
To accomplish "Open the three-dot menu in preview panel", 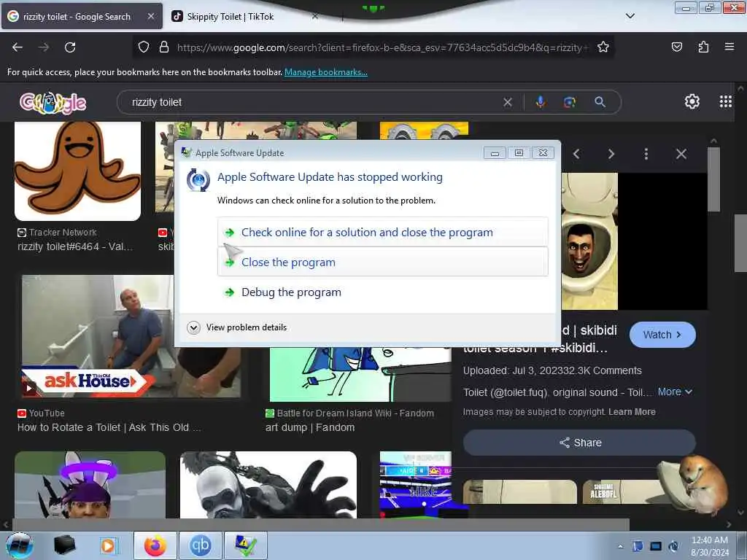I will click(646, 154).
